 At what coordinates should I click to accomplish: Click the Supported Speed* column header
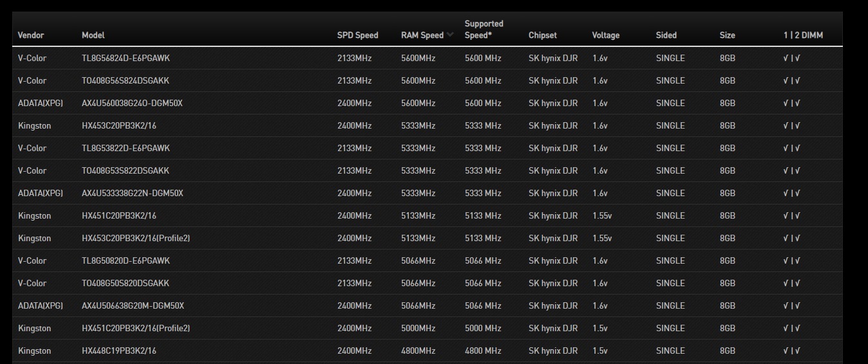pos(484,30)
